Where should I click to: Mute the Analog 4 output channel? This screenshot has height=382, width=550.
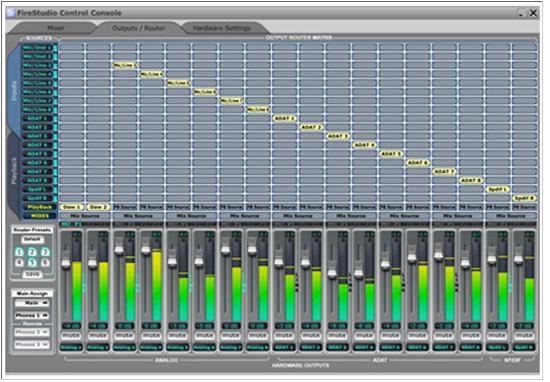click(151, 336)
